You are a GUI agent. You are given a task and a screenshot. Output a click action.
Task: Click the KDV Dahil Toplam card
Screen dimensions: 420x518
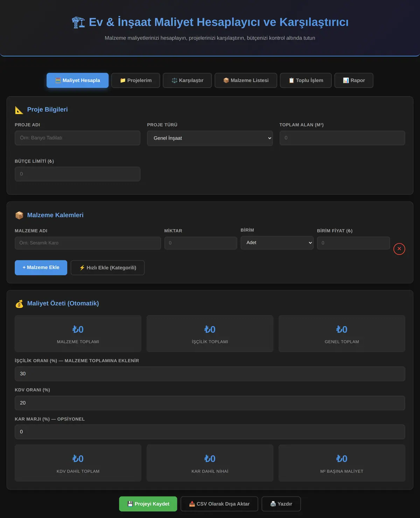click(x=78, y=463)
